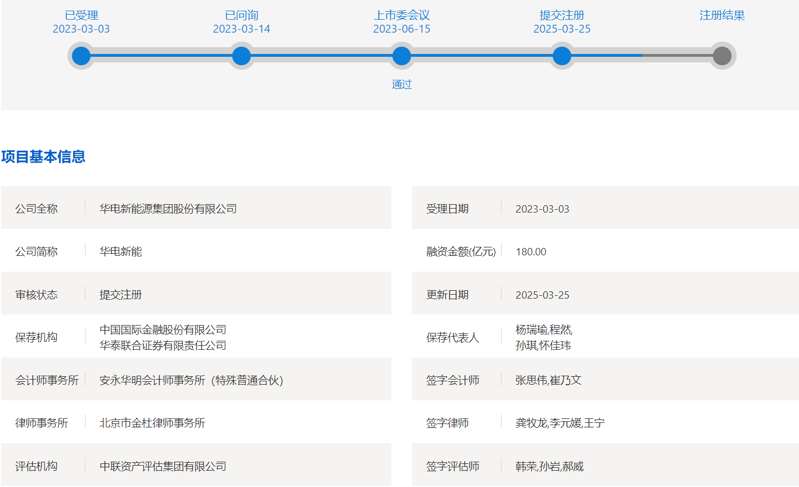This screenshot has height=487, width=799.
Task: Select the 已问询 stage label
Action: [x=241, y=15]
